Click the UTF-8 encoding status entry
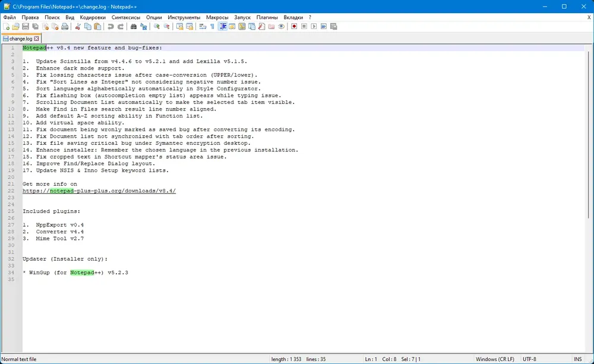The width and height of the screenshot is (594, 364). click(529, 359)
